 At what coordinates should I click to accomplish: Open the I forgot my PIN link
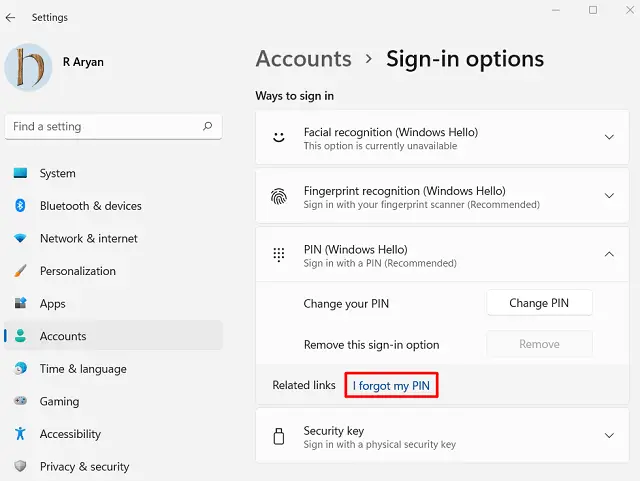point(391,385)
